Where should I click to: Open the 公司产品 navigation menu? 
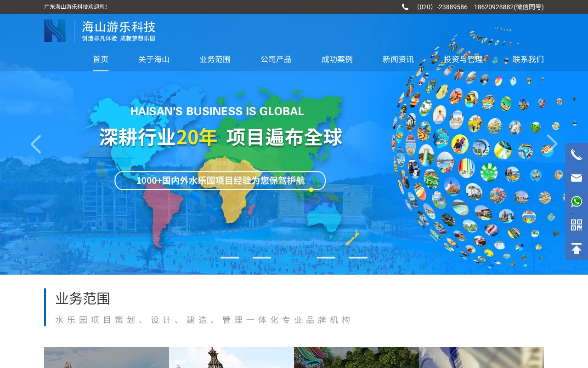click(x=276, y=59)
